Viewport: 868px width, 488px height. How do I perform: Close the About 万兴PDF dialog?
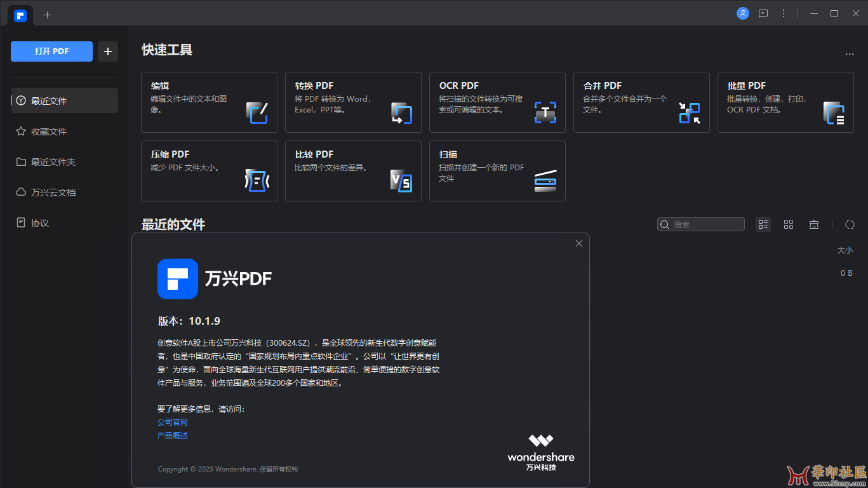pos(579,243)
